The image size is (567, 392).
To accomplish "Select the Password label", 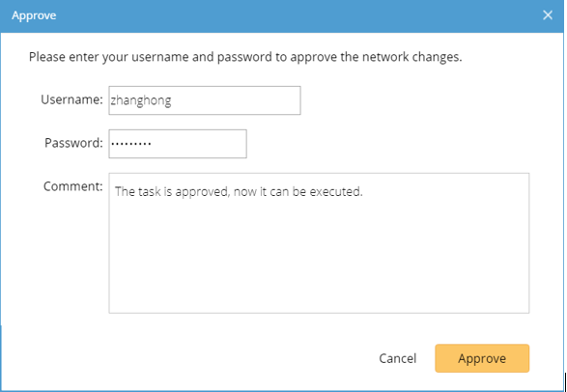I will 73,143.
